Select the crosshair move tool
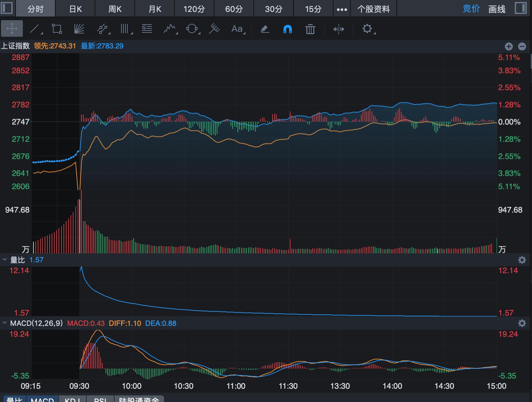Viewport: 532px width, 402px height. (12, 29)
